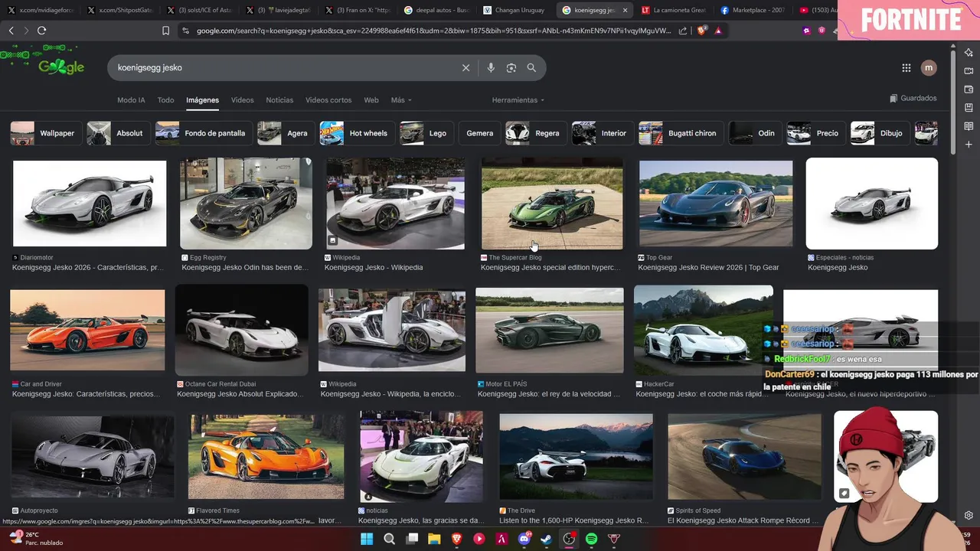Select the 'Gemera' filter chip
Viewport: 980px width, 551px height.
(479, 133)
